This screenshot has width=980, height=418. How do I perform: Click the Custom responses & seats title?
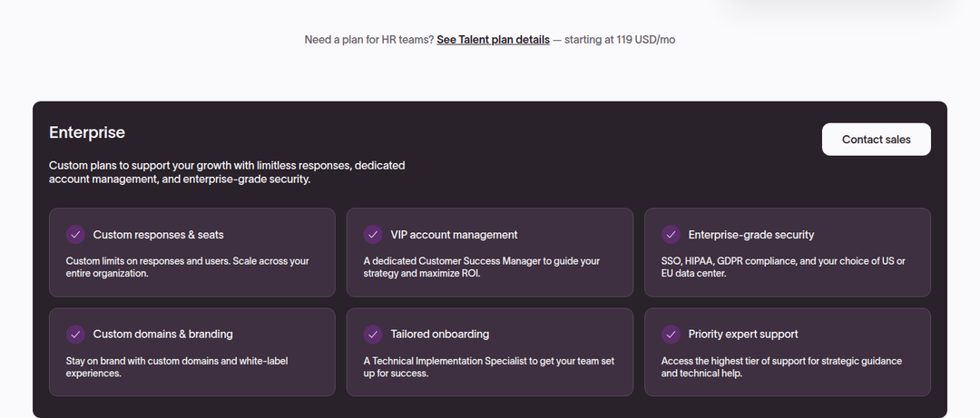point(158,235)
